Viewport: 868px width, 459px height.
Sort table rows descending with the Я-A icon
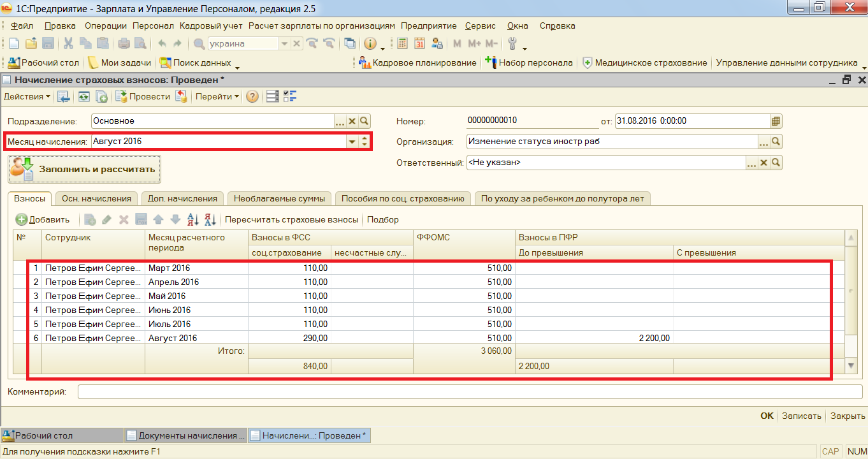click(x=210, y=220)
